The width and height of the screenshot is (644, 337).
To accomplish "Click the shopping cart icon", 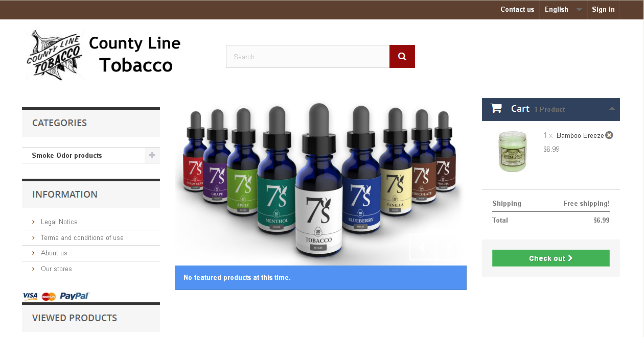I will (496, 108).
